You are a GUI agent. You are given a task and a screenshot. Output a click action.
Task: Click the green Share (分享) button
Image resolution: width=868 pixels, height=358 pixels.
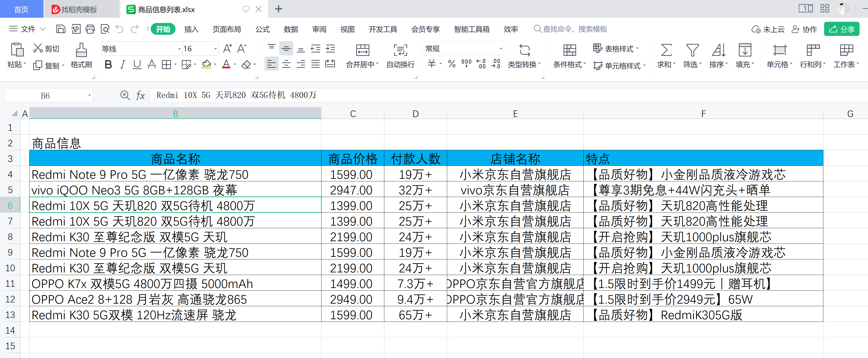point(841,29)
